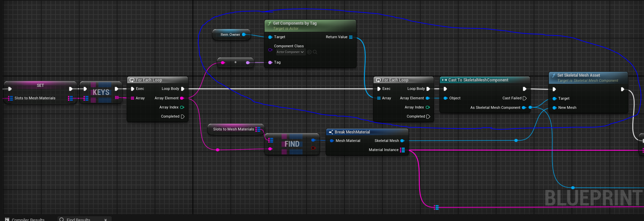Click output exec pin on Set Skeletal Mesh Asset
This screenshot has width=644, height=221.
(623, 89)
